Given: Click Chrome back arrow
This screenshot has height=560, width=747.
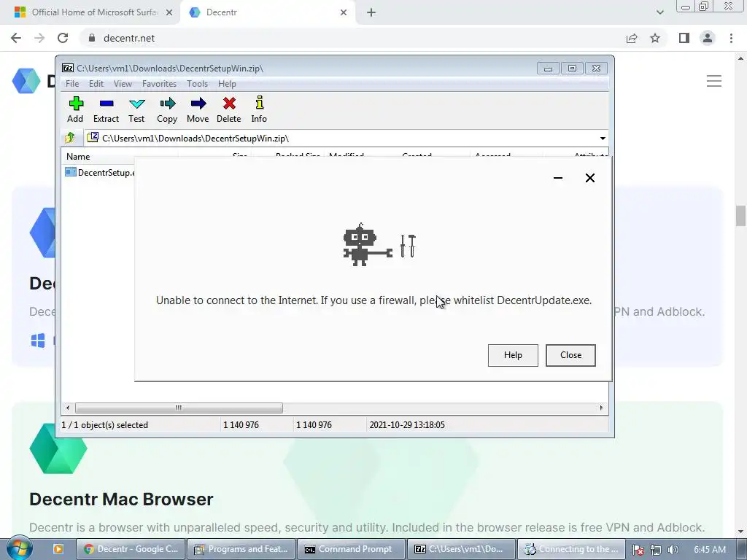Looking at the screenshot, I should [16, 38].
